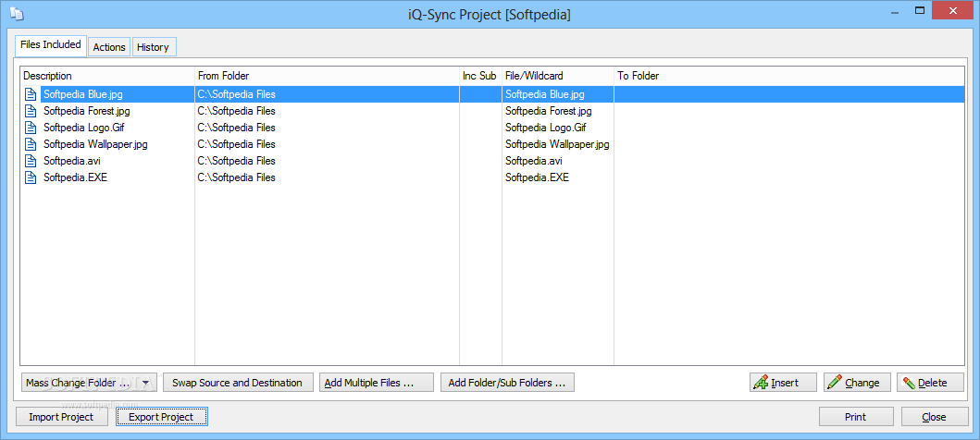Click the file icon beside Softpedia Forest.jpg

[x=31, y=111]
